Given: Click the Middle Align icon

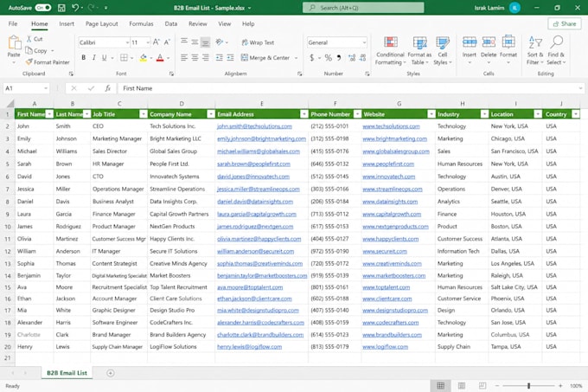Looking at the screenshot, I should pos(195,42).
